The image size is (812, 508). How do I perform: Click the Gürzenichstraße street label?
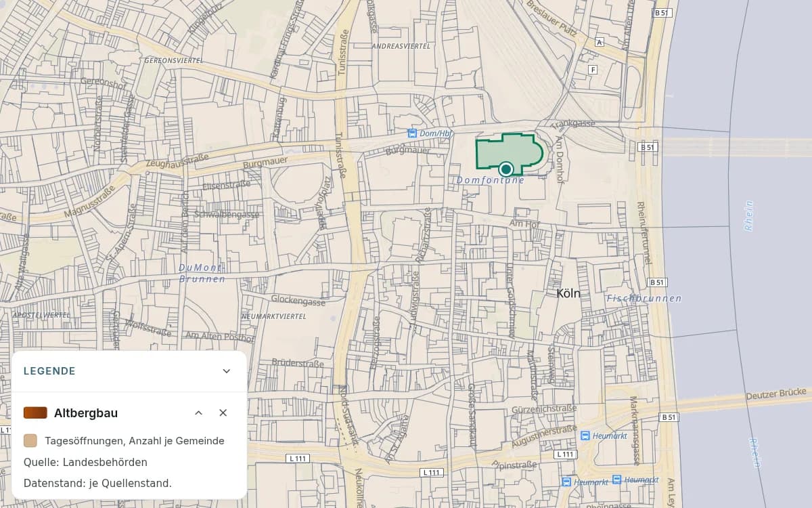[545, 410]
